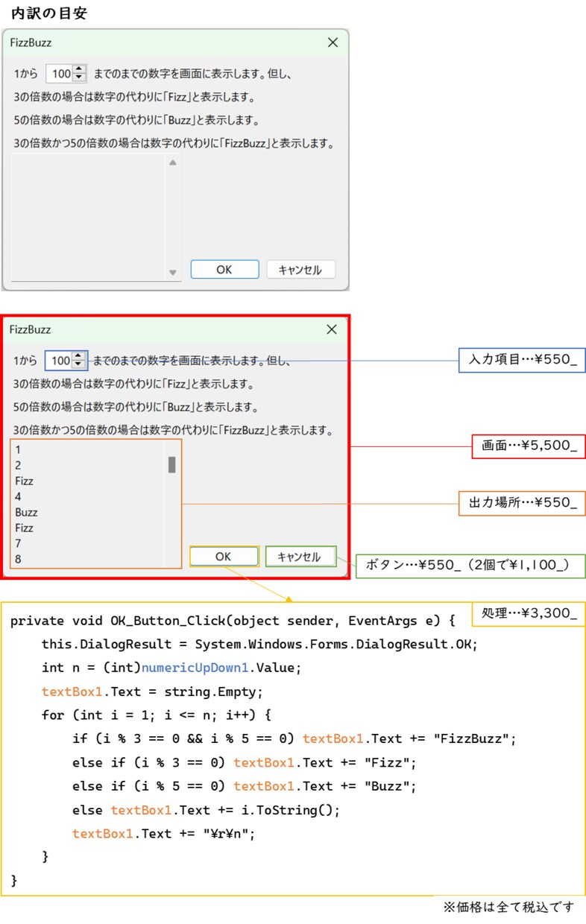This screenshot has width=586, height=924.
Task: Click the "textBox1.Text = string.Empty;" code line
Action: click(152, 692)
